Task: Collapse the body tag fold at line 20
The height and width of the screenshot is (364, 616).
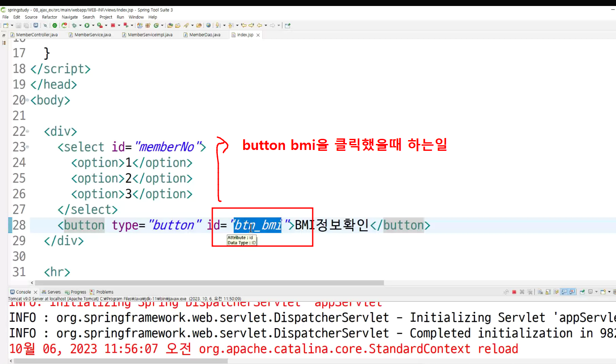Action: (27, 100)
